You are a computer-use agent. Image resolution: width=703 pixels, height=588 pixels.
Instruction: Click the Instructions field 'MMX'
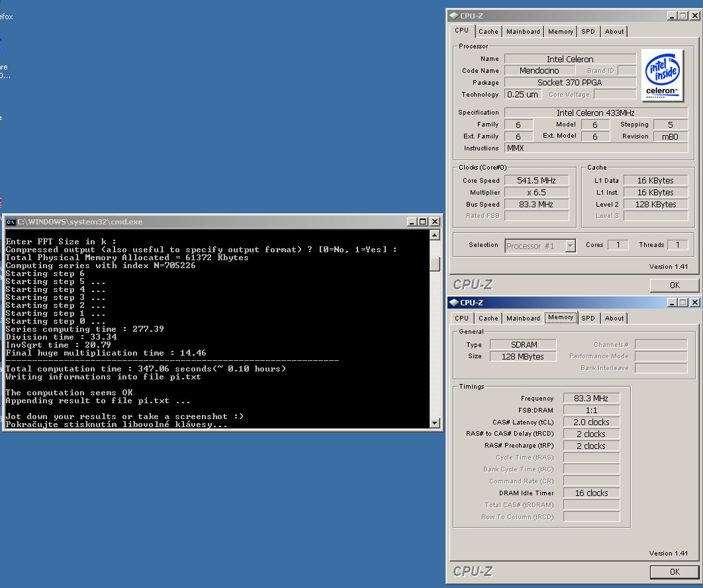click(x=596, y=148)
